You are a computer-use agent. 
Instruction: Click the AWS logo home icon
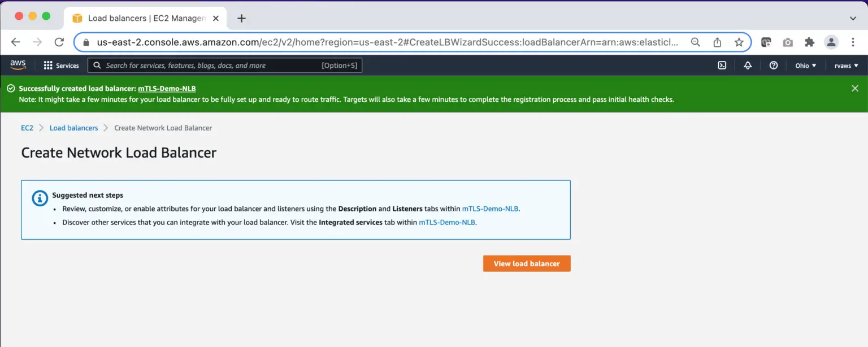point(18,66)
